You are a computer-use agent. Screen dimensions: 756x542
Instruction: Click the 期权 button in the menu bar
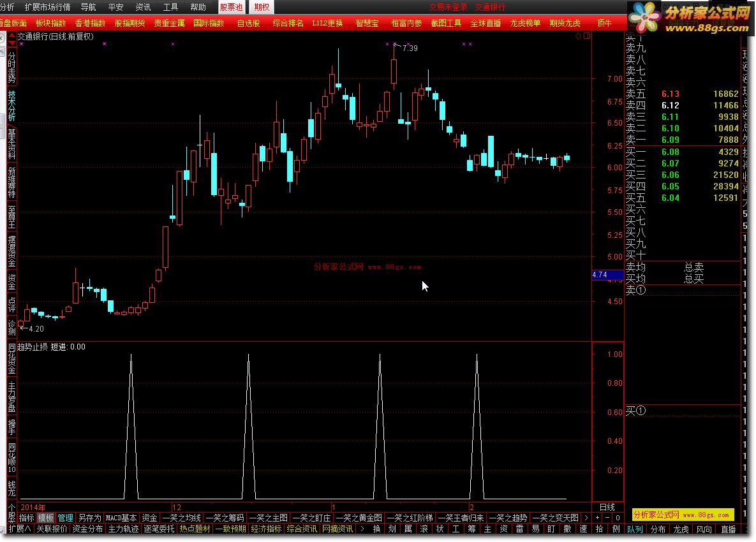tap(262, 7)
